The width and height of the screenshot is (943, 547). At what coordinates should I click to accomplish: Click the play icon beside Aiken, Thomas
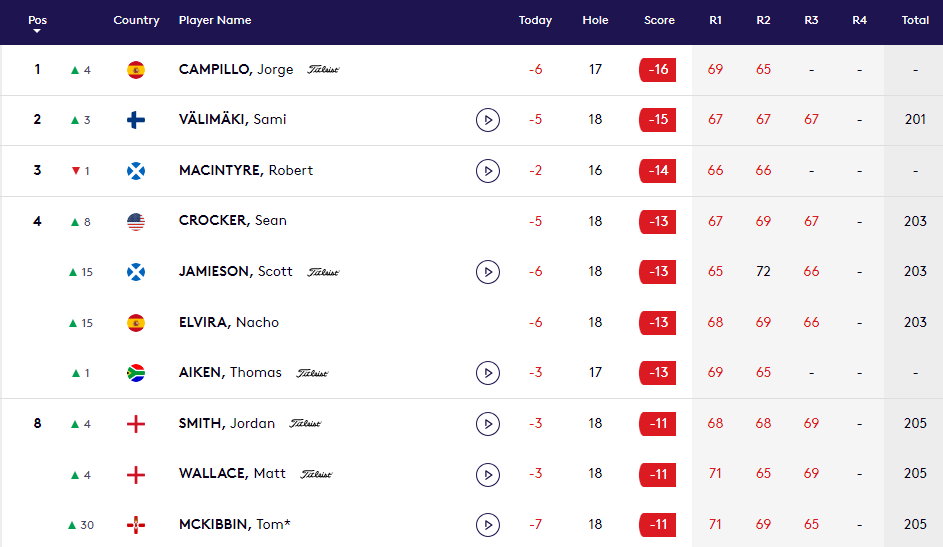[487, 373]
